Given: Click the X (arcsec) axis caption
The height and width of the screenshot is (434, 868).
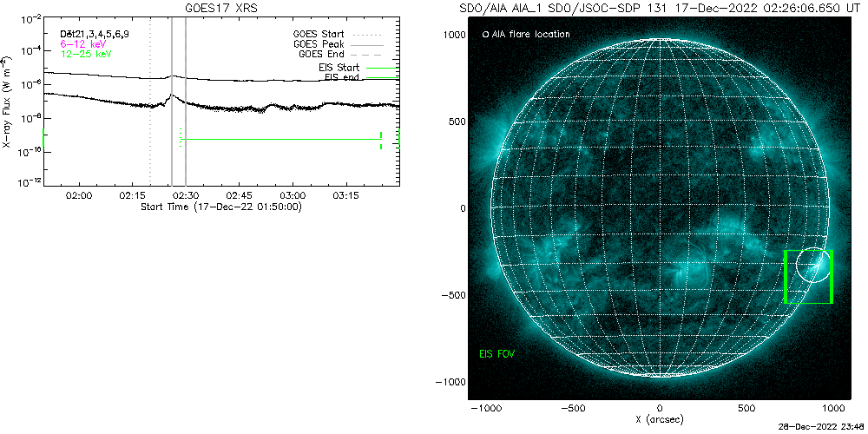Looking at the screenshot, I should pos(661,420).
